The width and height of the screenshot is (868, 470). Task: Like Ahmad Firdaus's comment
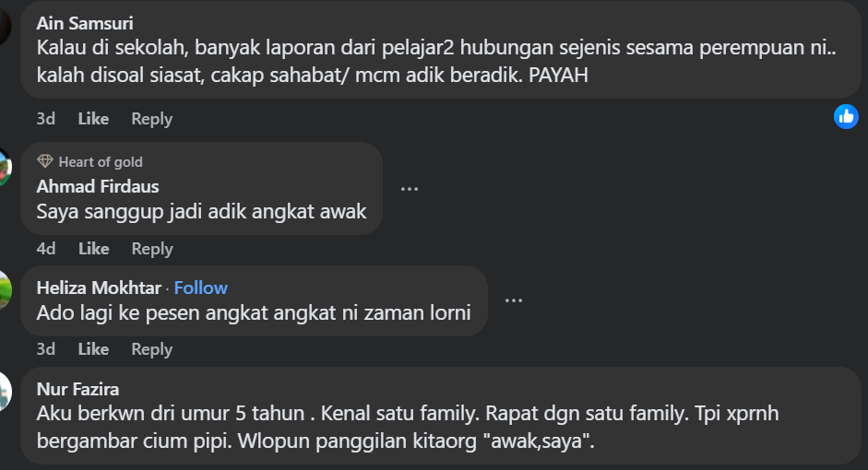pos(93,249)
